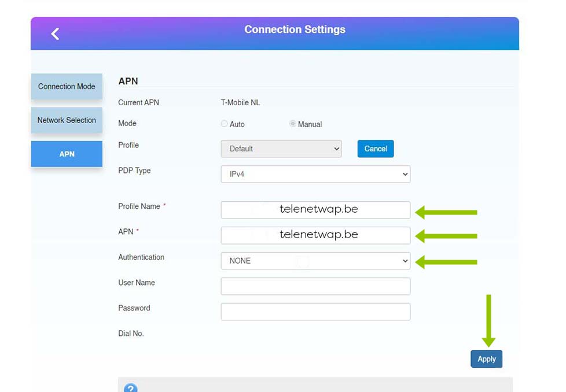This screenshot has width=566, height=392.
Task: Go to the Network Selection tab
Action: 67,120
